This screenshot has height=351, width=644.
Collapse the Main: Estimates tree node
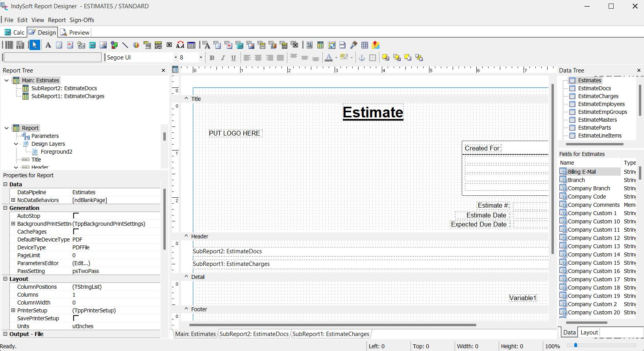coord(7,80)
